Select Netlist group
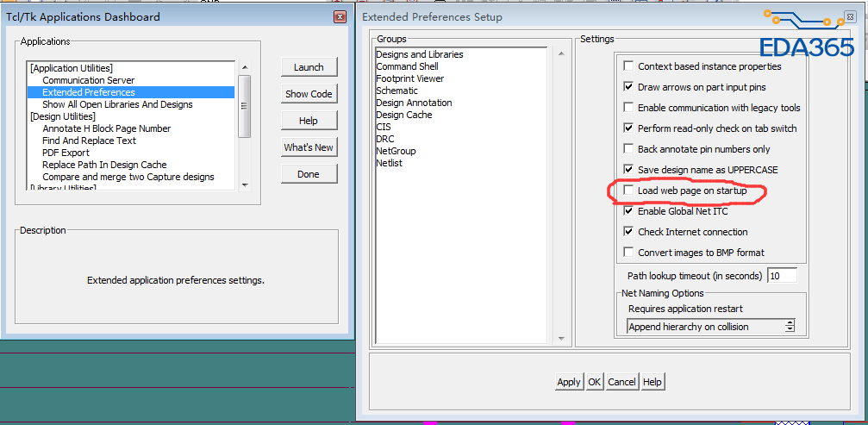 [389, 163]
